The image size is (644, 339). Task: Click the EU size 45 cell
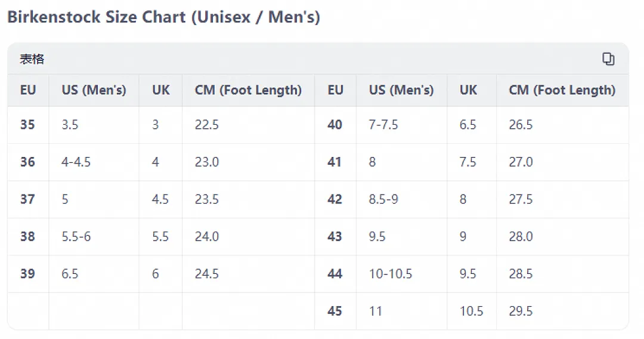pos(335,311)
